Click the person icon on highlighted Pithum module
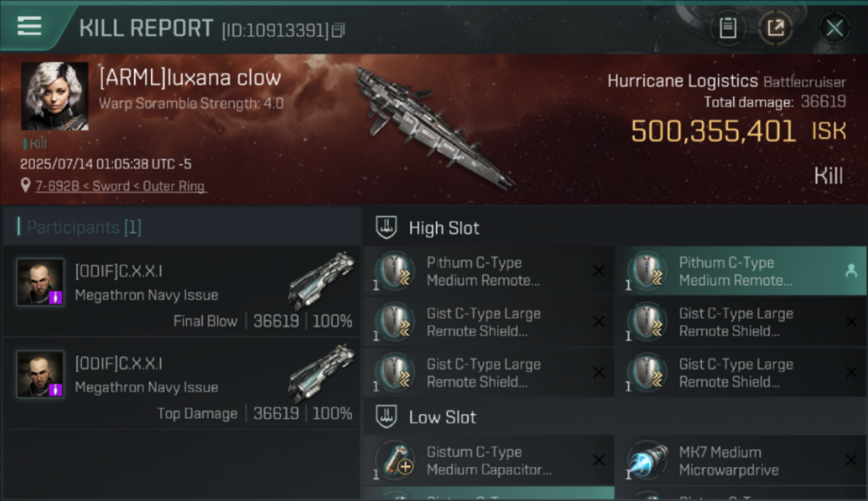This screenshot has width=868, height=501. 851,271
